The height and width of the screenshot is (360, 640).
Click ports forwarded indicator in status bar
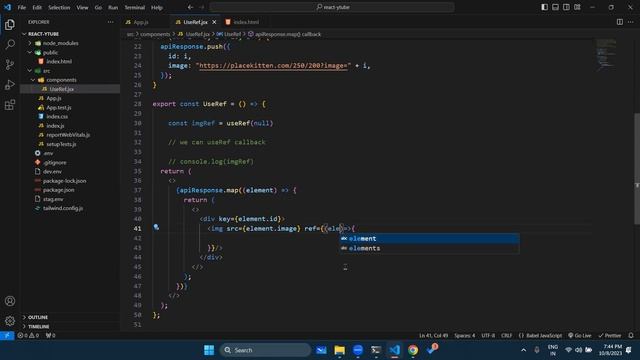pos(51,336)
